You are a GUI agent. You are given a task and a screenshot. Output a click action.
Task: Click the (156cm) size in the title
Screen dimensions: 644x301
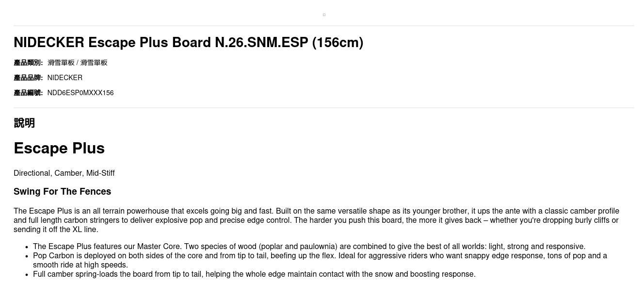click(x=338, y=43)
